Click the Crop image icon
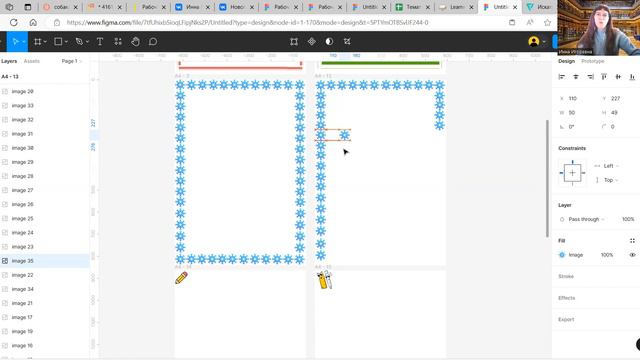Viewport: 640px width, 360px height. point(347,42)
